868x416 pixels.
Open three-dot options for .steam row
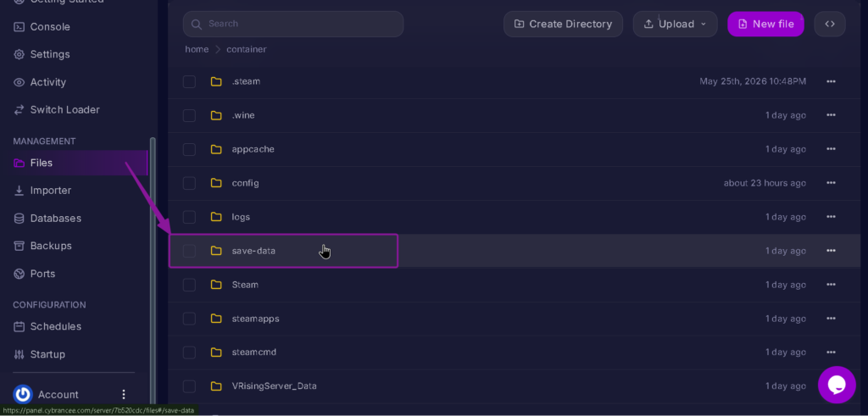point(831,81)
